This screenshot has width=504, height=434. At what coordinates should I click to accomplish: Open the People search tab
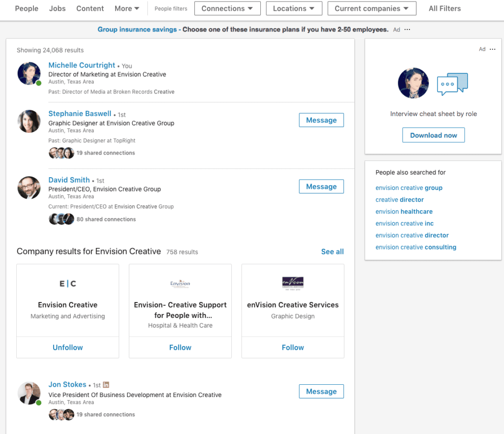27,8
